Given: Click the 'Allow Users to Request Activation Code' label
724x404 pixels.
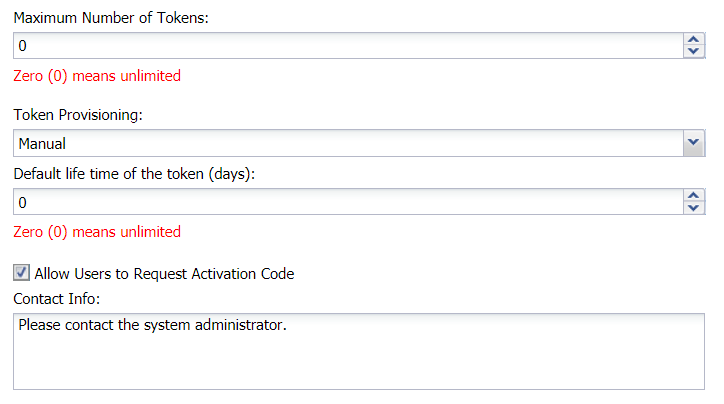Looking at the screenshot, I should tap(164, 273).
